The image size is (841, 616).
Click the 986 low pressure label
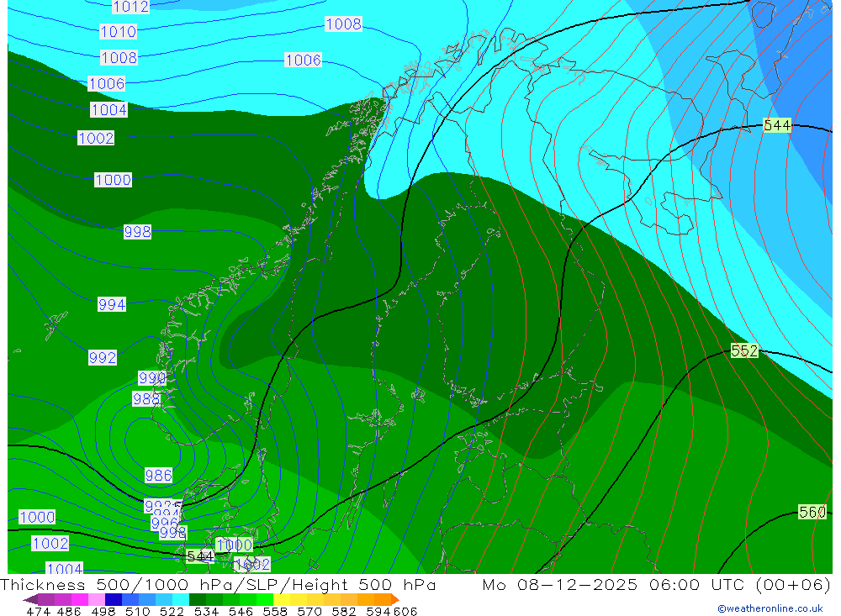pyautogui.click(x=158, y=475)
